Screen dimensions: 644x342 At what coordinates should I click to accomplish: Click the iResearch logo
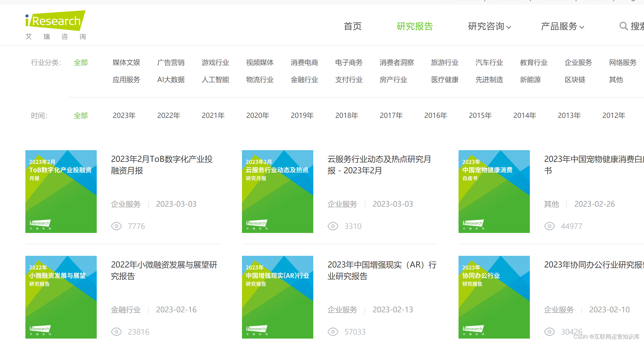click(x=55, y=25)
